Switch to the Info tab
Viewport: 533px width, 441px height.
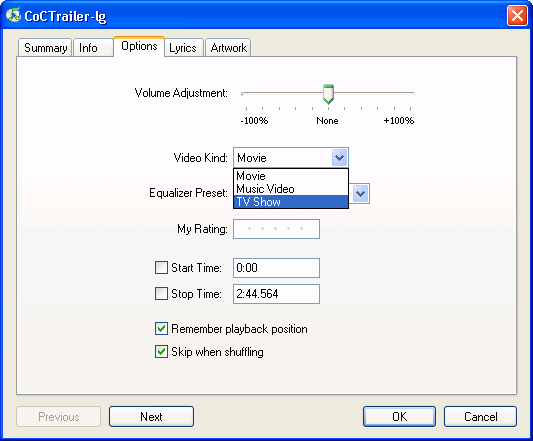[x=93, y=48]
